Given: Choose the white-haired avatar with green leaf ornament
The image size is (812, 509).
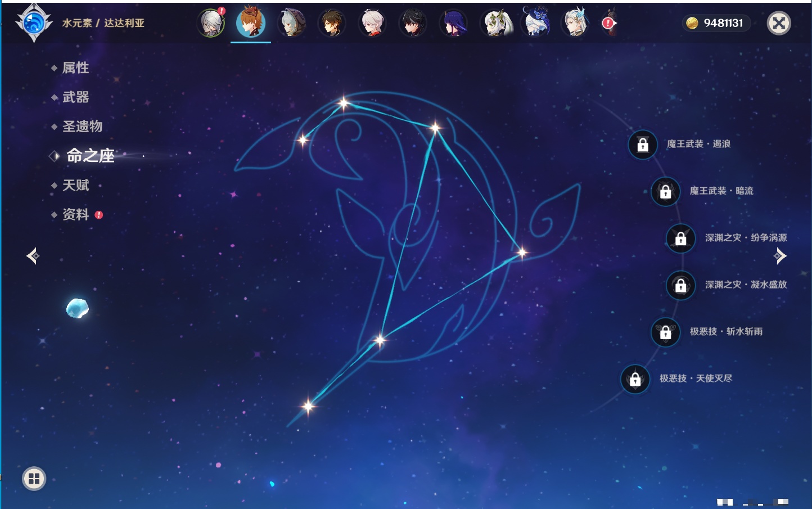Looking at the screenshot, I should point(495,23).
